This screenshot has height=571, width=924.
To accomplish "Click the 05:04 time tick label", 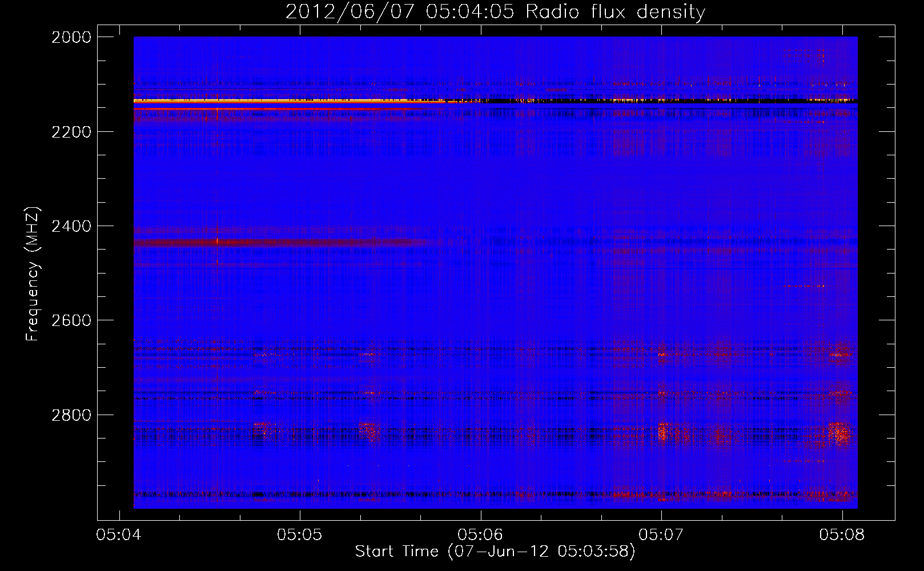I will [119, 534].
